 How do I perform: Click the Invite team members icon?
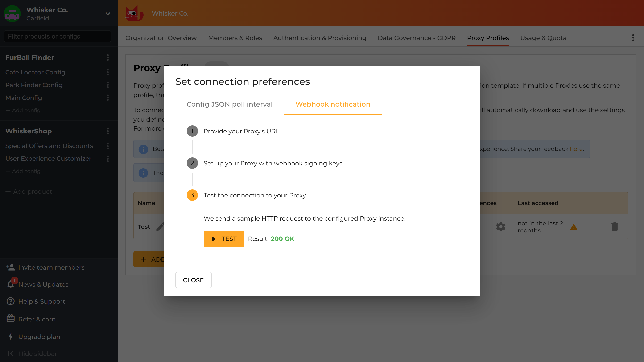click(x=10, y=267)
